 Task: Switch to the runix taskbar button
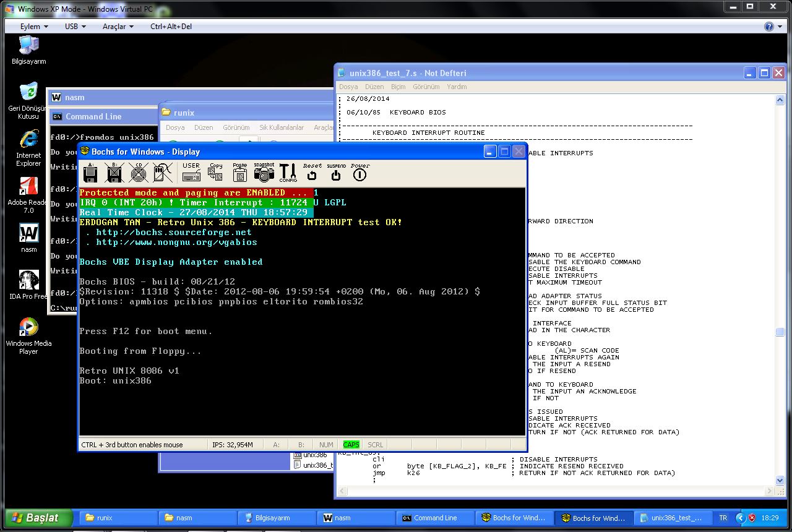[x=117, y=518]
